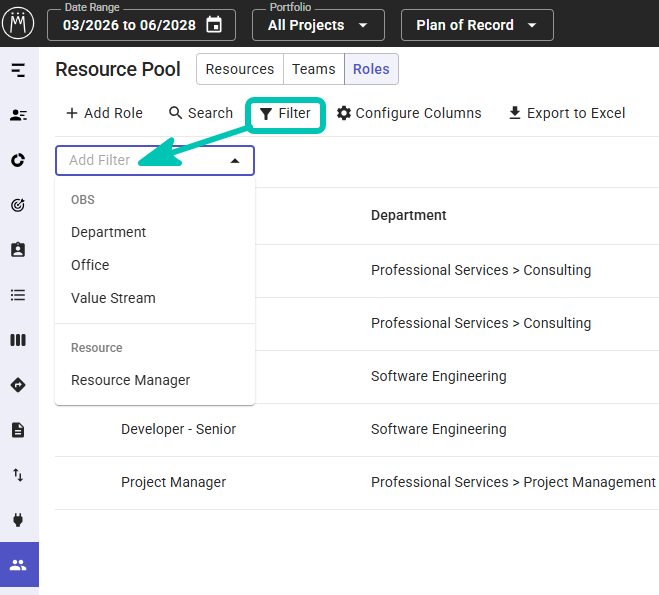Open the All Projects portfolio dropdown
This screenshot has width=659, height=595.
click(x=318, y=25)
